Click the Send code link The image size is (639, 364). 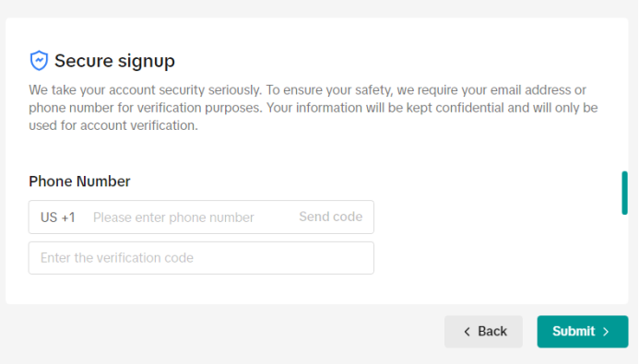(330, 217)
